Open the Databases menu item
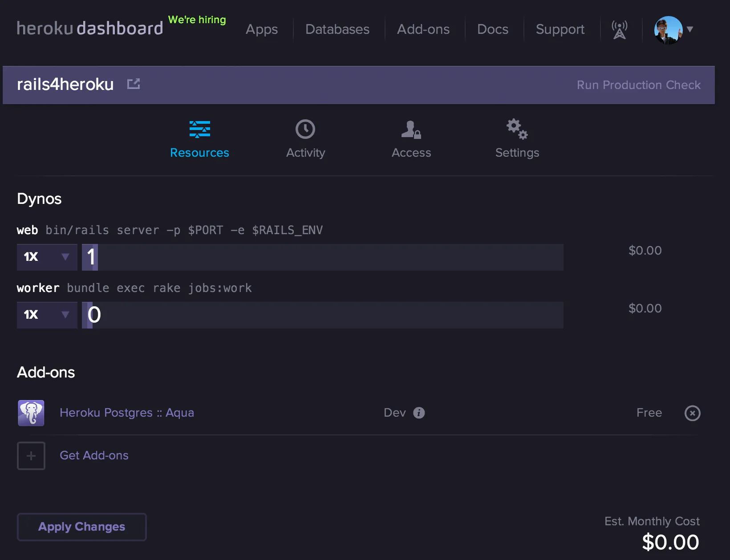This screenshot has height=560, width=730. pos(337,29)
